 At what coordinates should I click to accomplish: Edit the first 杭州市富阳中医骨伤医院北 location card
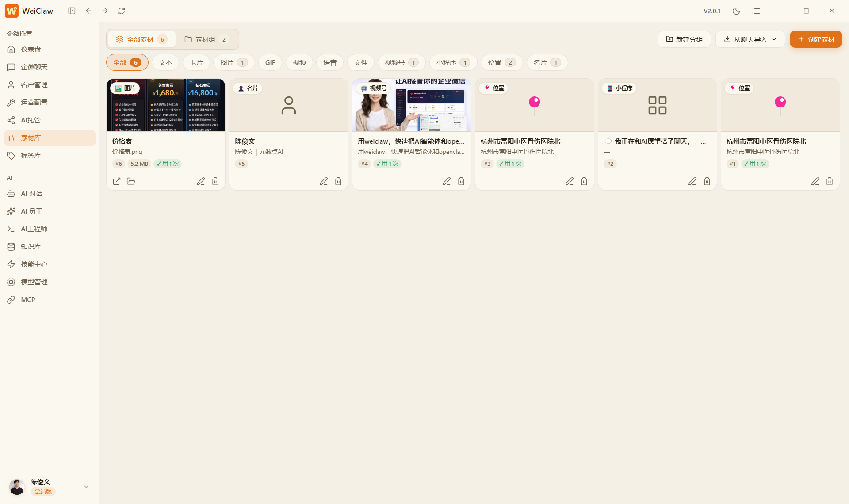click(570, 181)
